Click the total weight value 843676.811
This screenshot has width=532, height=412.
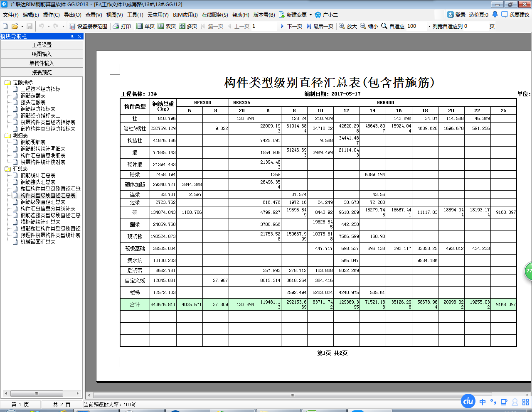(x=163, y=304)
